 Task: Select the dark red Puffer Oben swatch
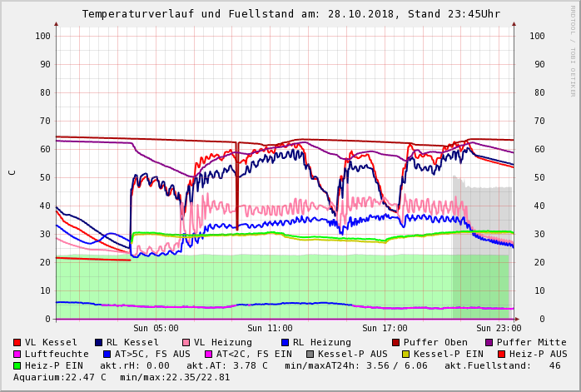[x=396, y=342]
